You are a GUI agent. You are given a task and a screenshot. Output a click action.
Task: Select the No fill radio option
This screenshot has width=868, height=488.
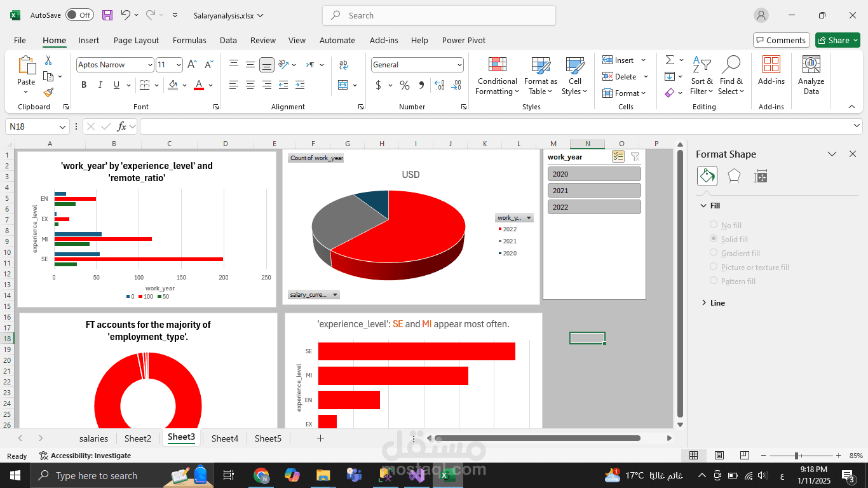714,225
